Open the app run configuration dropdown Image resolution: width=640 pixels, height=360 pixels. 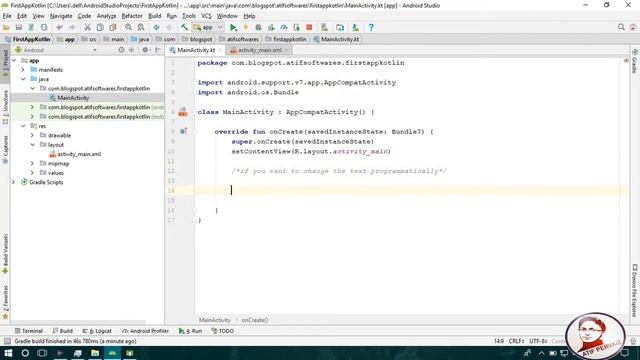click(x=208, y=27)
